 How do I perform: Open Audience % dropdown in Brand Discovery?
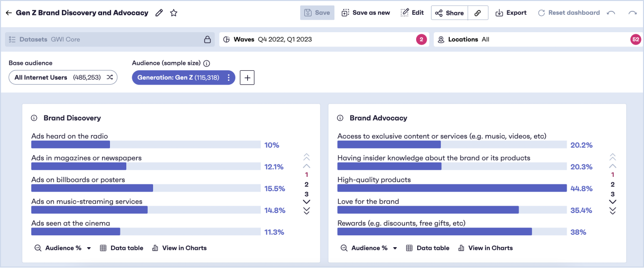(x=63, y=248)
